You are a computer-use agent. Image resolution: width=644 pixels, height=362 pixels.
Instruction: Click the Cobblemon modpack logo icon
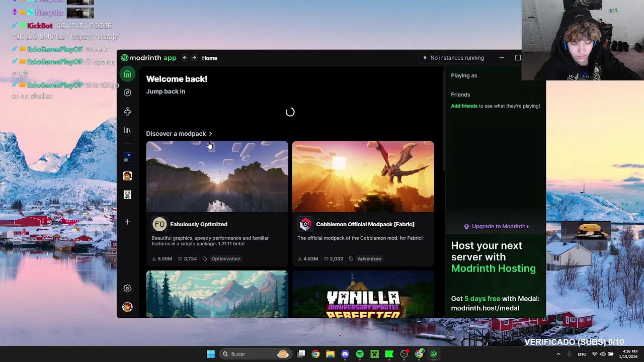coord(305,224)
